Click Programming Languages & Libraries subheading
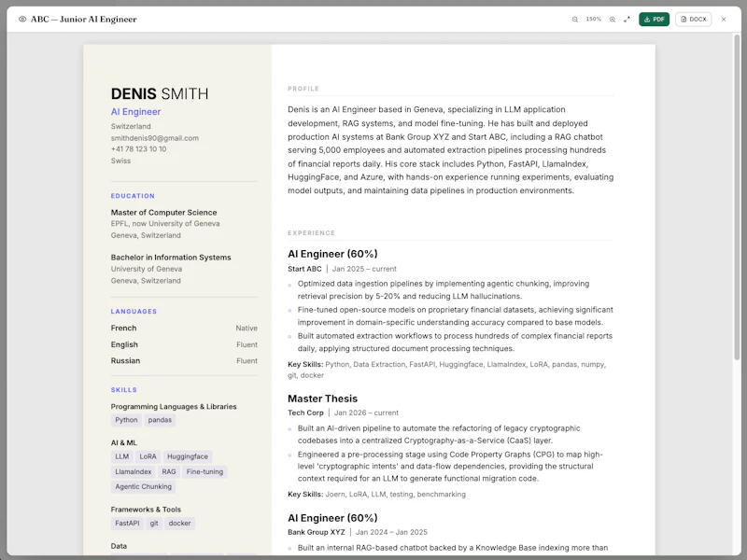747x560 pixels. click(x=174, y=407)
